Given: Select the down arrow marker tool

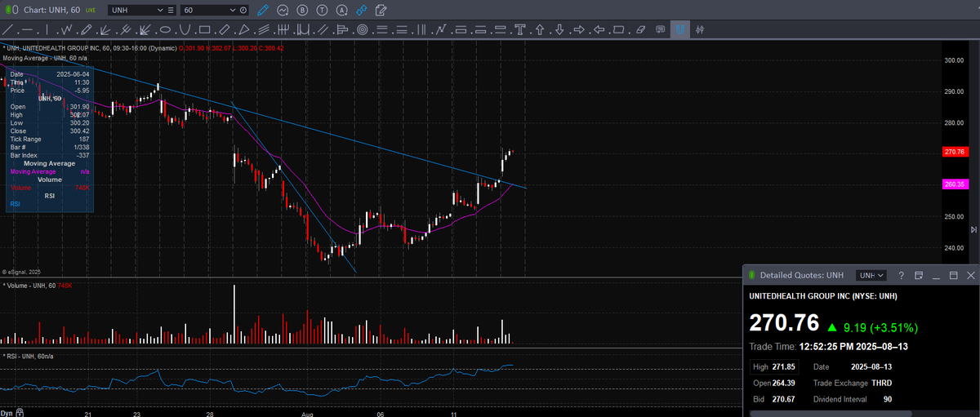Looking at the screenshot, I should (559, 30).
